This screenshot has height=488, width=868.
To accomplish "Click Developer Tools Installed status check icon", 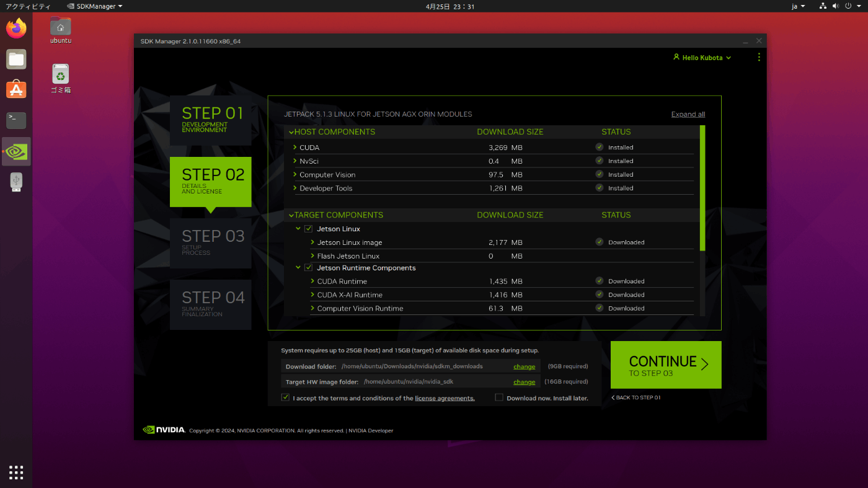I will pos(600,188).
